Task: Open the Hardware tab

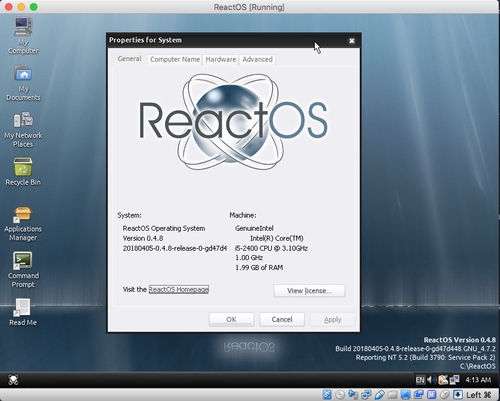Action: 221,59
